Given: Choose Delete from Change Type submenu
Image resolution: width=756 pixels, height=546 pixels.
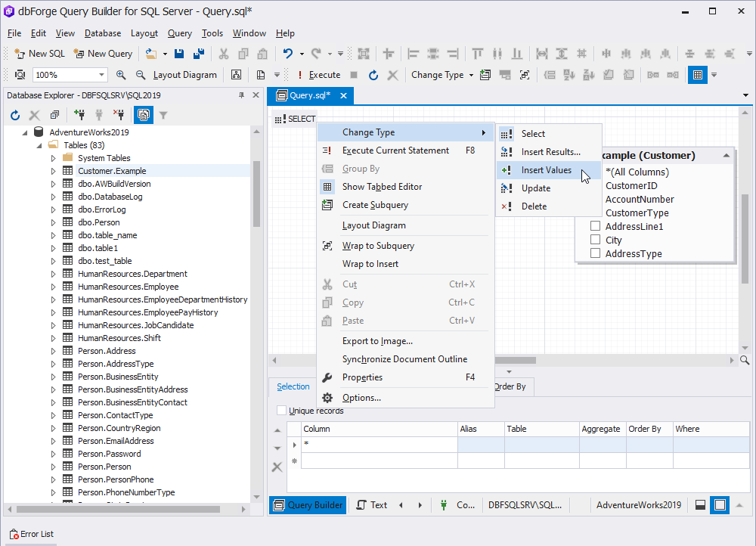Looking at the screenshot, I should [x=548, y=206].
